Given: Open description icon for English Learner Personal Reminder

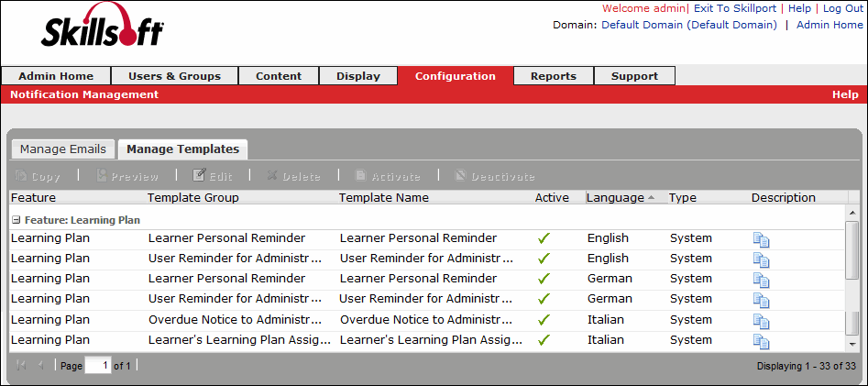Looking at the screenshot, I should tap(761, 239).
